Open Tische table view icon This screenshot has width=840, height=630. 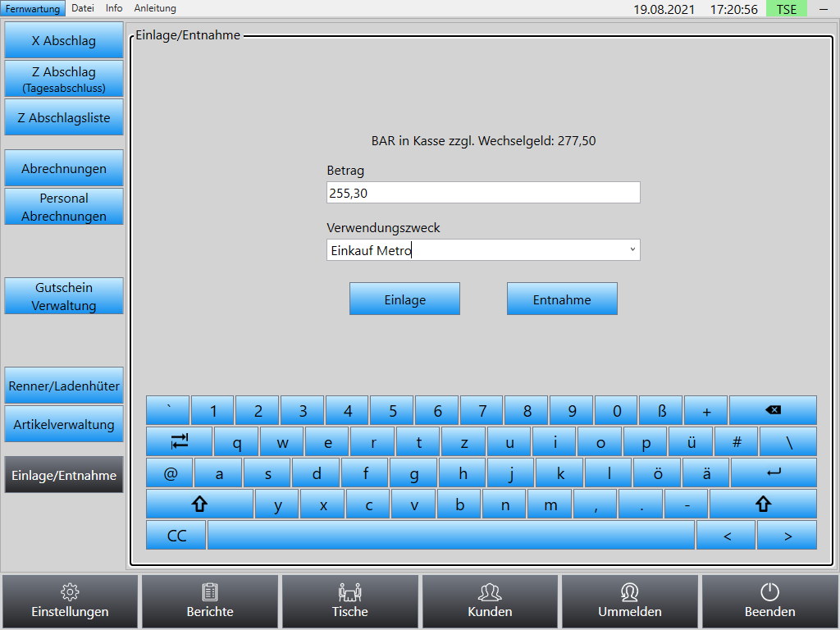pos(349,601)
